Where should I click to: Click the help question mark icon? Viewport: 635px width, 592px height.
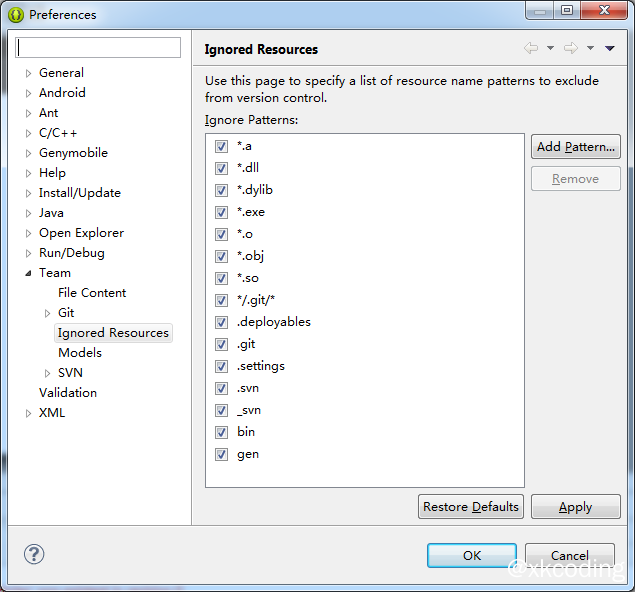tap(34, 554)
